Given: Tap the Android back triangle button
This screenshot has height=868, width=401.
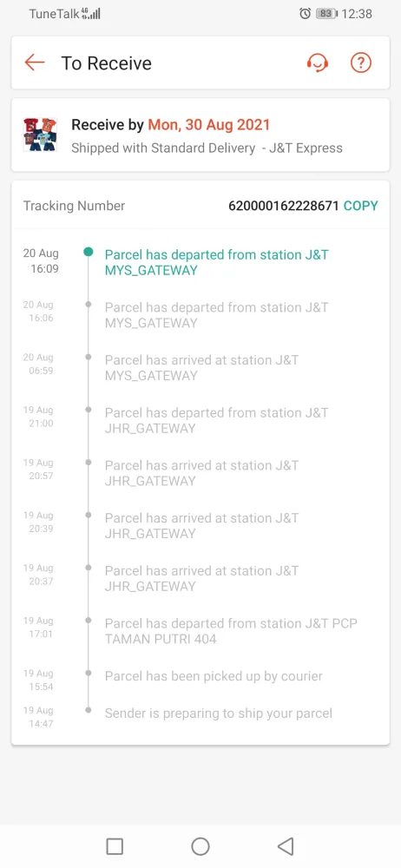Looking at the screenshot, I should tap(286, 845).
